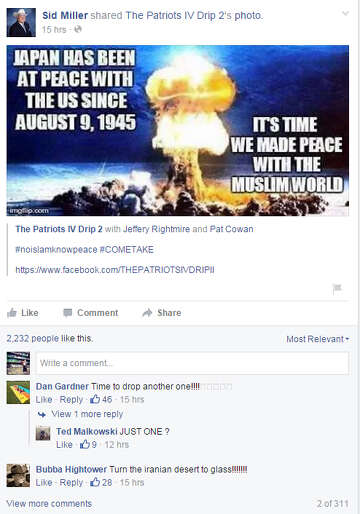Open the THEPATRIOTSIVDRIPII Facebook URL

pyautogui.click(x=115, y=269)
